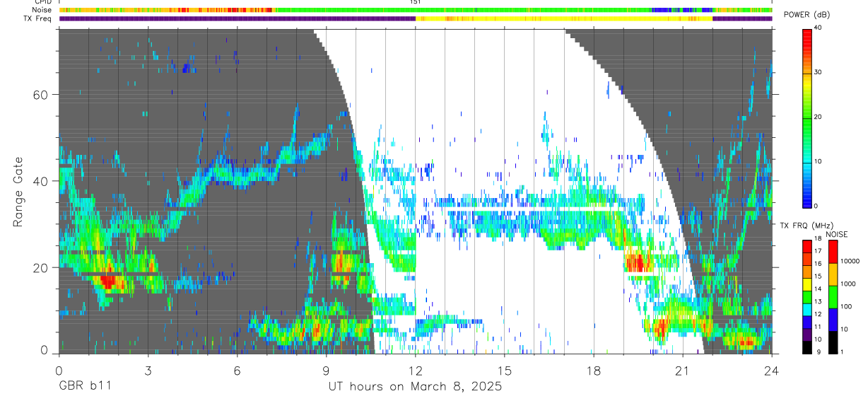Click TX FRQ legend value '13'
This screenshot has height=401, width=868.
click(x=819, y=302)
